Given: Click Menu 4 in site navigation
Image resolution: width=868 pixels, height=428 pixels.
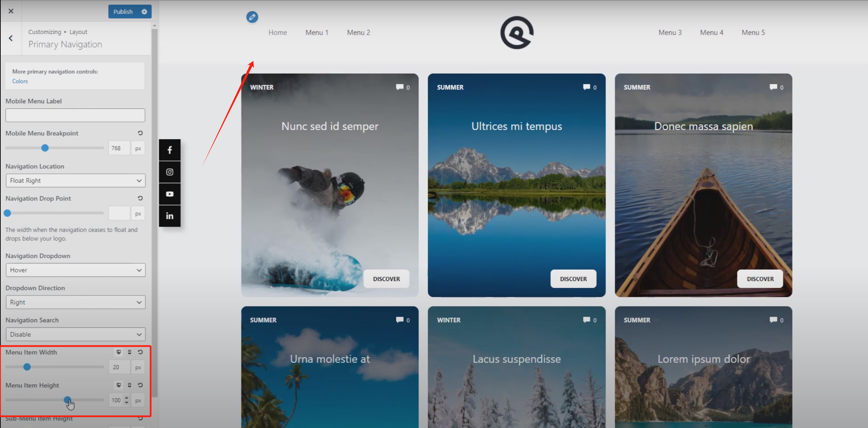Looking at the screenshot, I should (x=711, y=32).
